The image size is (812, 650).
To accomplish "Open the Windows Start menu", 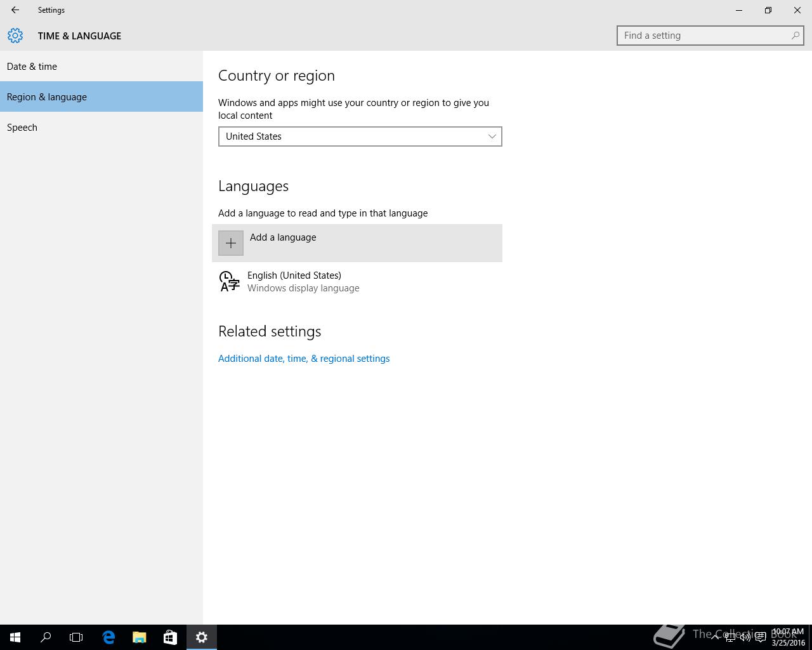I will [15, 637].
